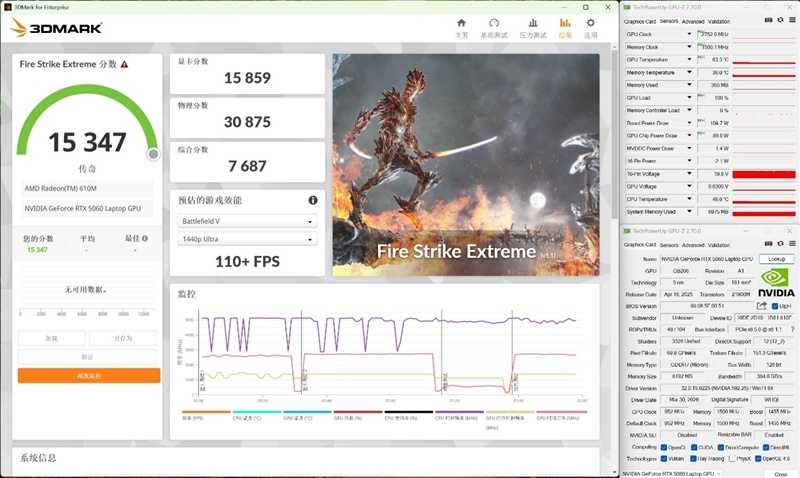
Task: Open the Memory Clock sensor dropdown arrow
Action: coord(689,47)
